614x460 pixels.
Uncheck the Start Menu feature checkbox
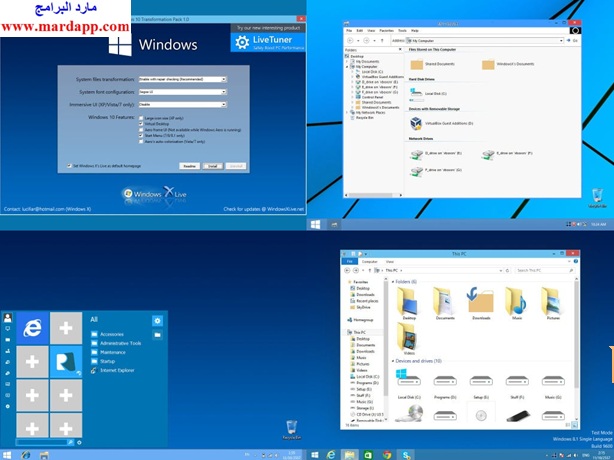point(141,135)
